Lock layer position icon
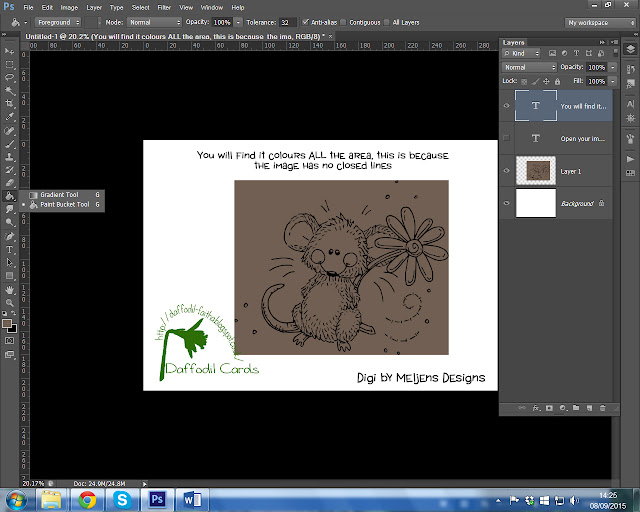This screenshot has height=512, width=640. (546, 81)
